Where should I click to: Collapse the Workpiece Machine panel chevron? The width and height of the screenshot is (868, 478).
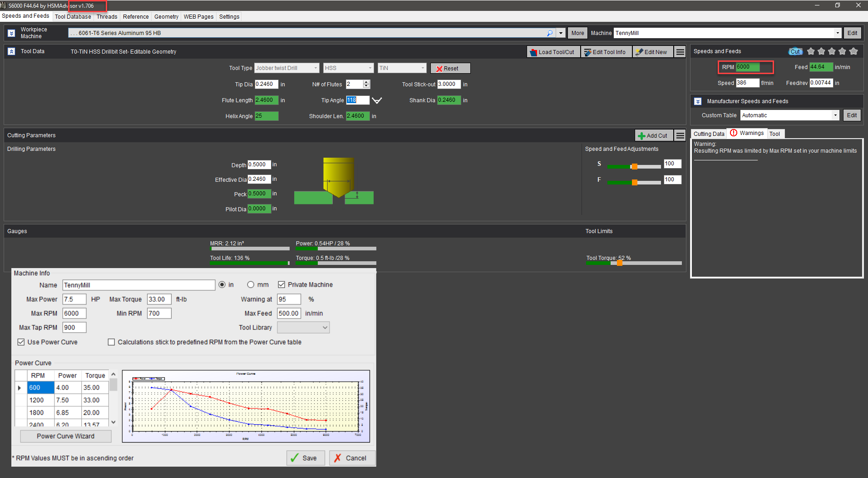pos(12,33)
